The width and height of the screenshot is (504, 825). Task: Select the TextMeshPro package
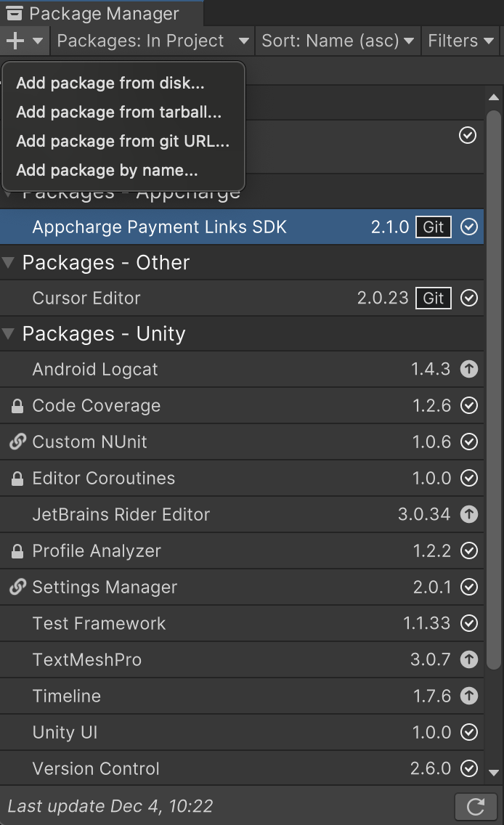[242, 659]
